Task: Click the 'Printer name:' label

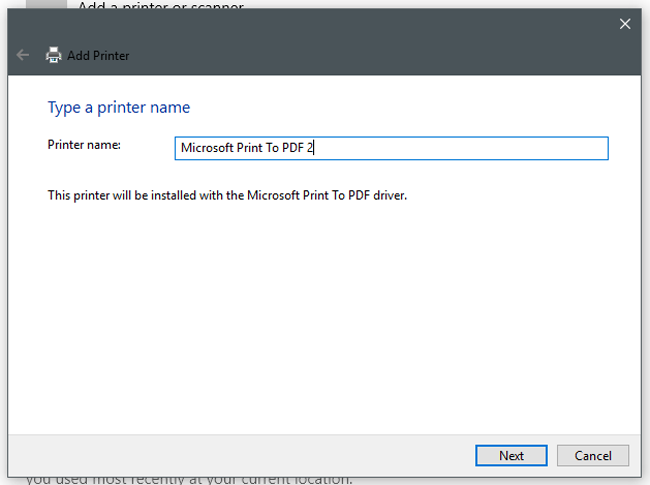Action: (84, 145)
